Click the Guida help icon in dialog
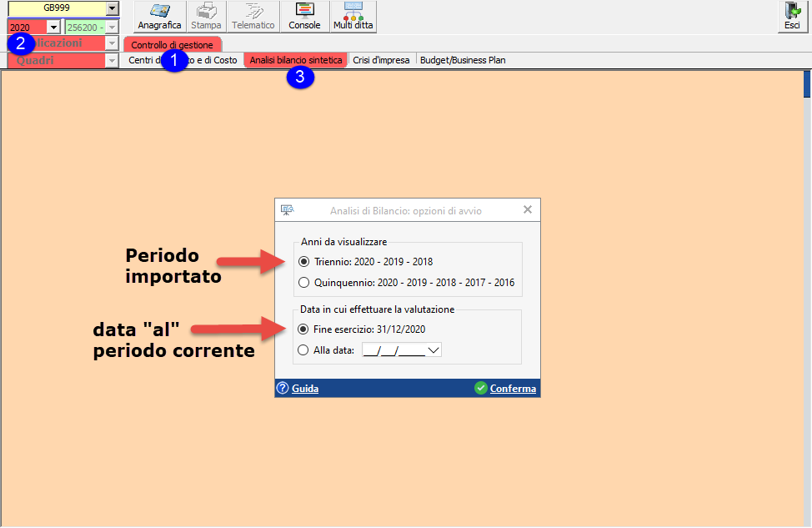 point(283,389)
